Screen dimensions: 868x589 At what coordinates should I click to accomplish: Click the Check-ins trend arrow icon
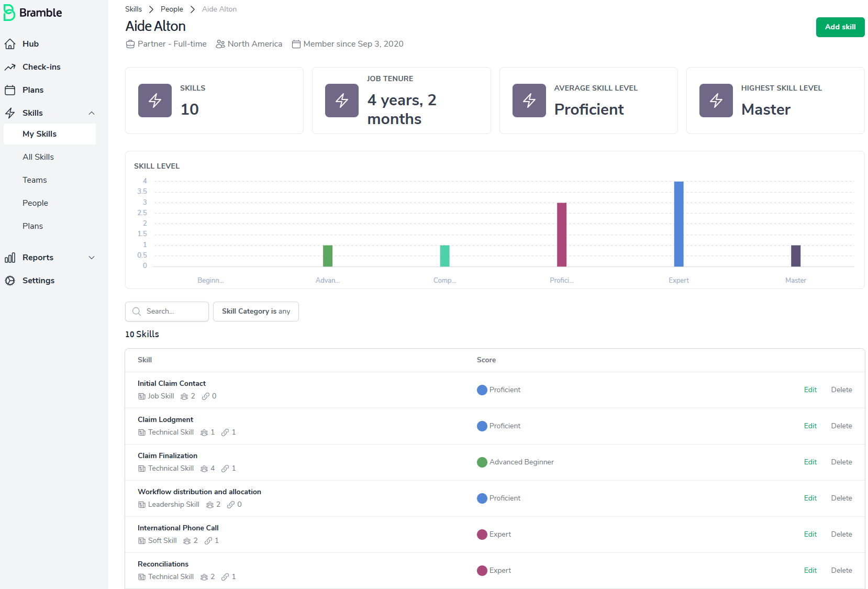tap(9, 67)
